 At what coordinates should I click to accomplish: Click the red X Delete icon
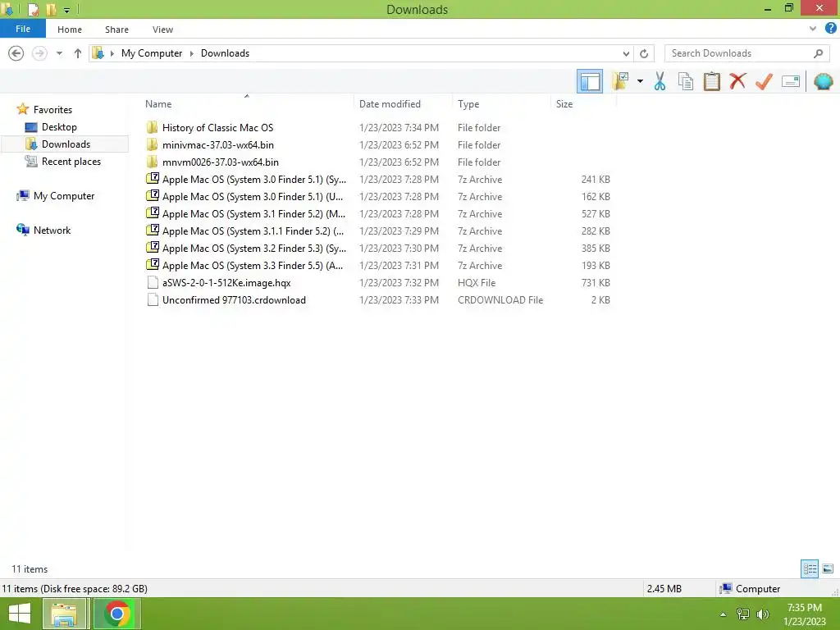pyautogui.click(x=737, y=81)
